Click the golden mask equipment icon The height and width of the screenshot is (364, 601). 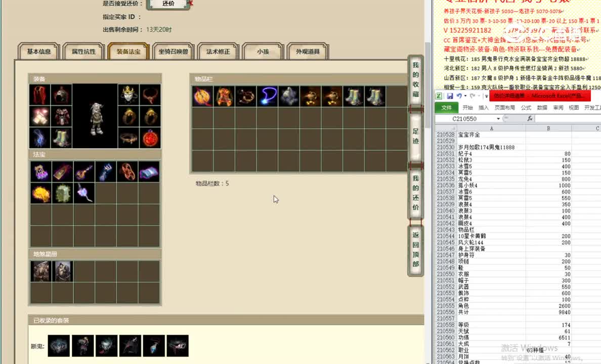(x=128, y=95)
